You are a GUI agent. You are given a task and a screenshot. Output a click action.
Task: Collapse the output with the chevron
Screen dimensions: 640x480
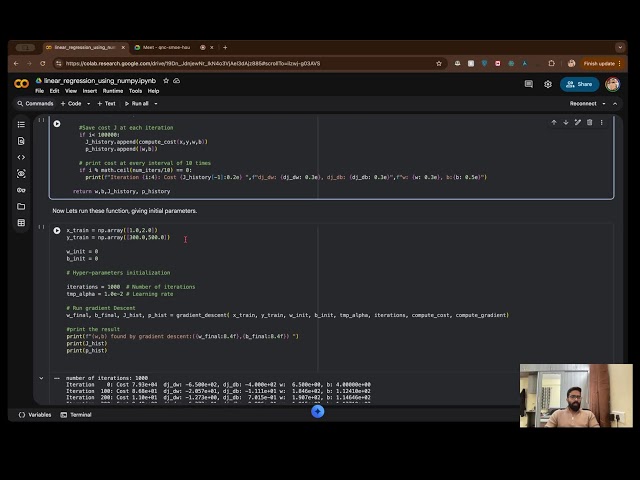[x=41, y=378]
